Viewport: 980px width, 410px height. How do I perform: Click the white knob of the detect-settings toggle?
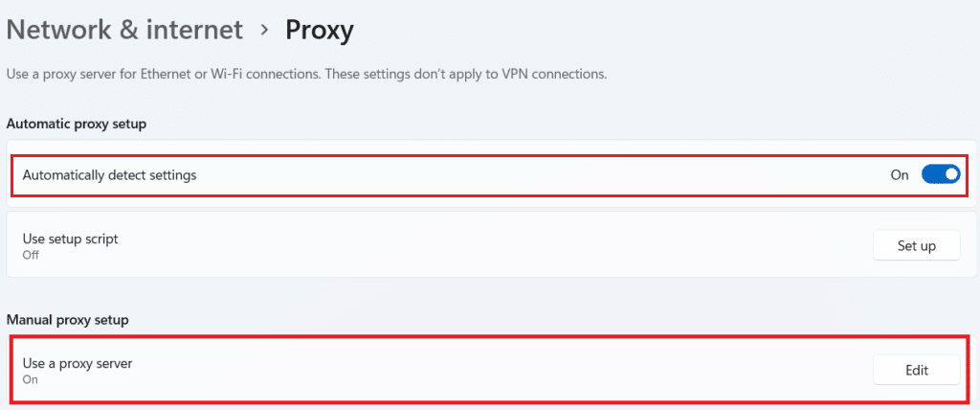pyautogui.click(x=950, y=175)
